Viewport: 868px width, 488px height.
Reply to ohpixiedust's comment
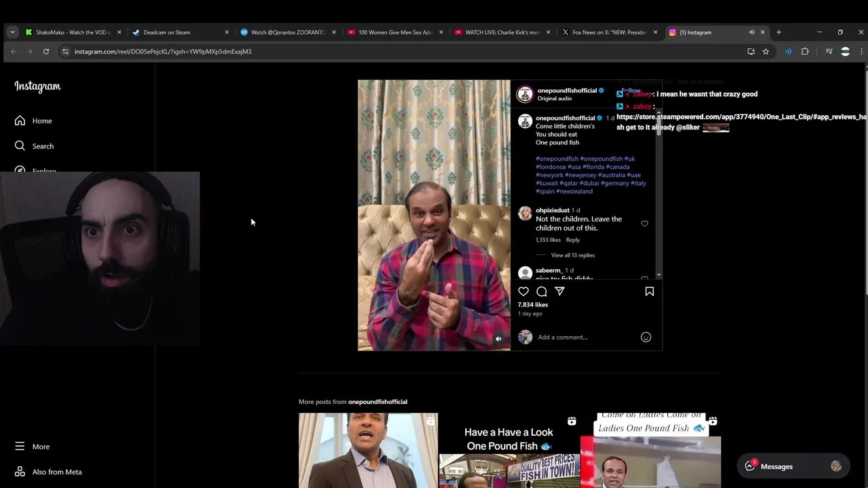573,240
